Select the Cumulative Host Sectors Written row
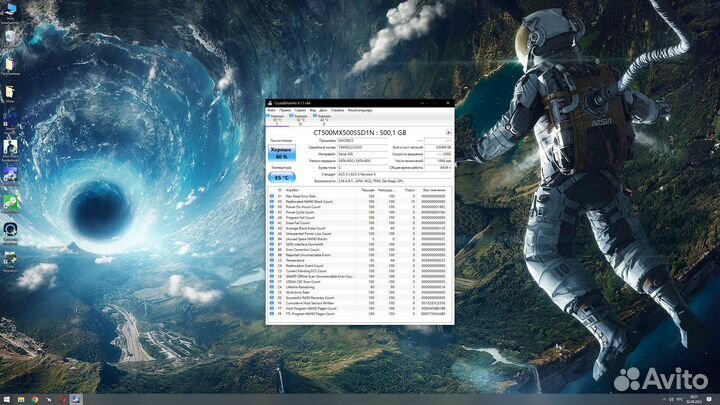 [x=360, y=304]
